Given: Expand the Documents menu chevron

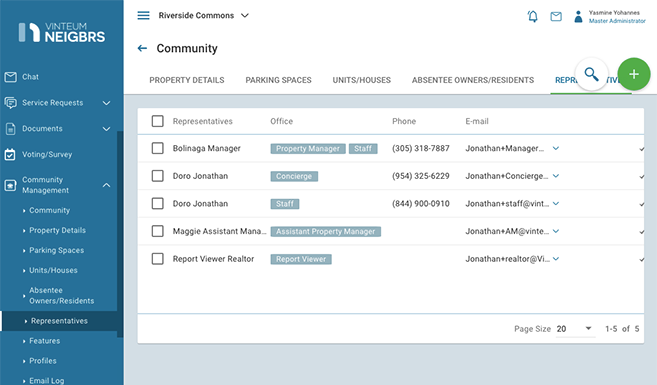Looking at the screenshot, I should [x=106, y=129].
